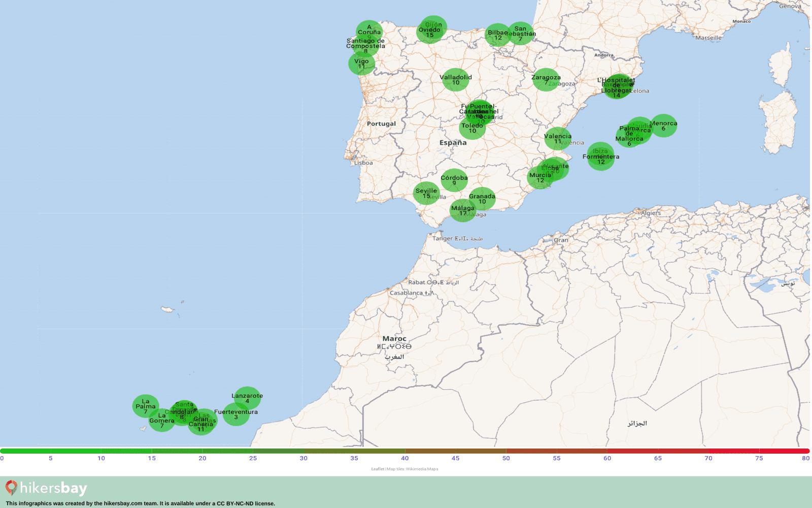Select the Menorca marker showing 6
Screen dimensions: 812x508
(663, 125)
